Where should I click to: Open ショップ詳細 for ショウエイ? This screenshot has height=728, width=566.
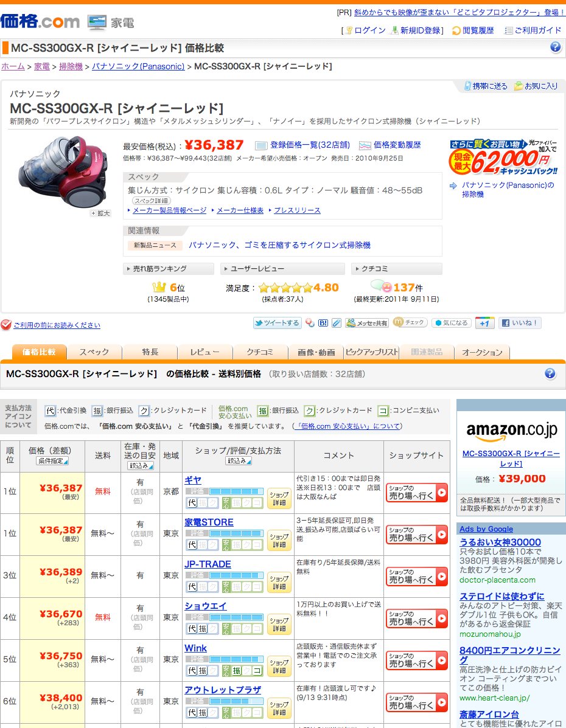[x=279, y=625]
